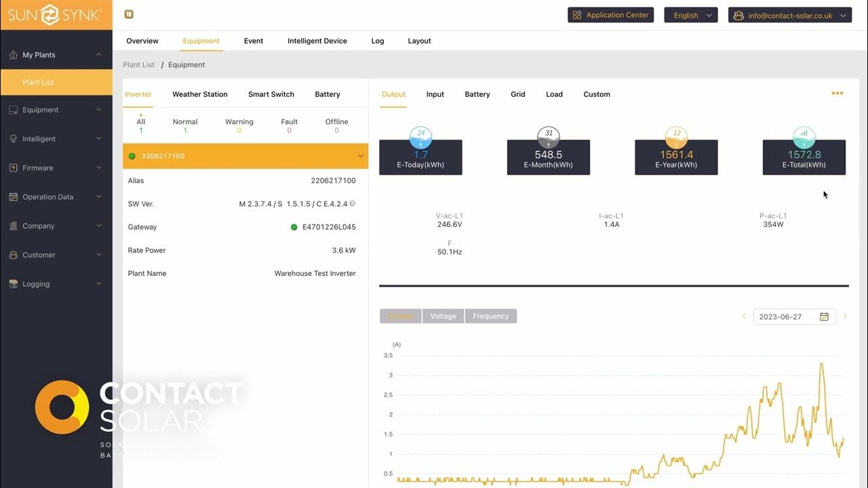The image size is (868, 488).
Task: Switch to the Event tab
Action: 254,41
